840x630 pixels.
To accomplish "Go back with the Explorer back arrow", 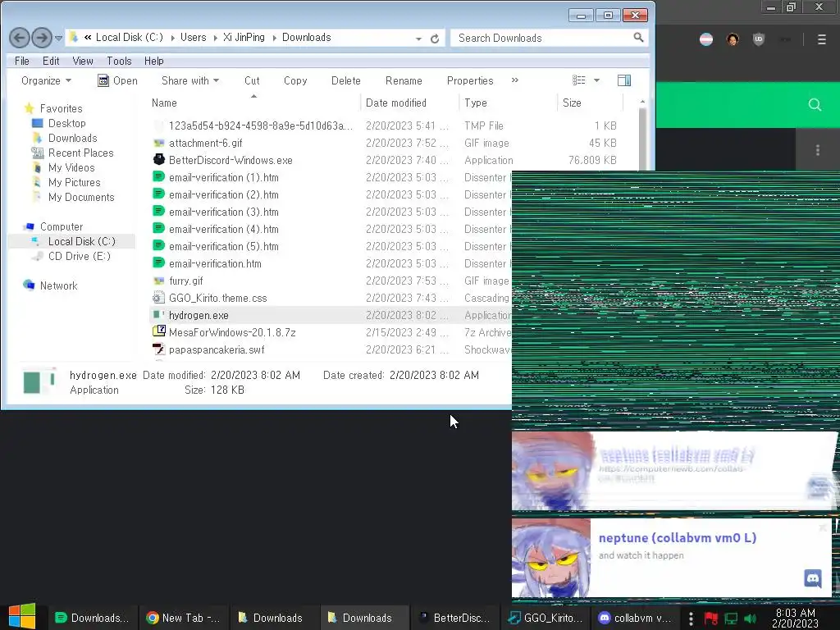I will [x=20, y=38].
